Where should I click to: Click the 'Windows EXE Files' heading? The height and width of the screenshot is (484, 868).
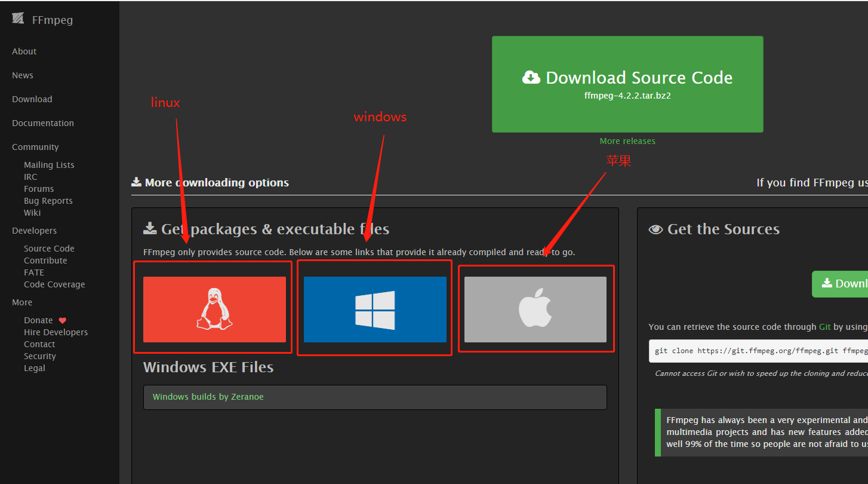click(208, 367)
